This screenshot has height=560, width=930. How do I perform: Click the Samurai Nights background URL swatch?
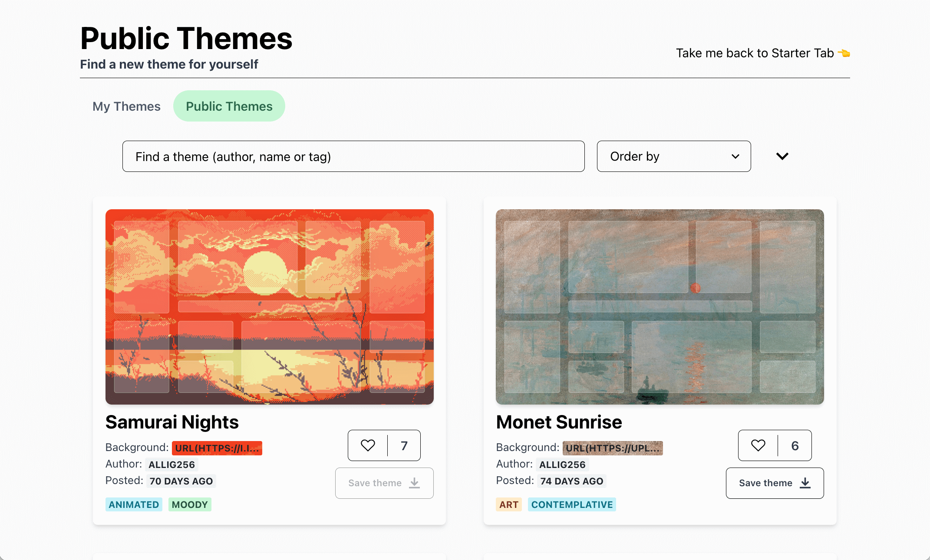217,448
